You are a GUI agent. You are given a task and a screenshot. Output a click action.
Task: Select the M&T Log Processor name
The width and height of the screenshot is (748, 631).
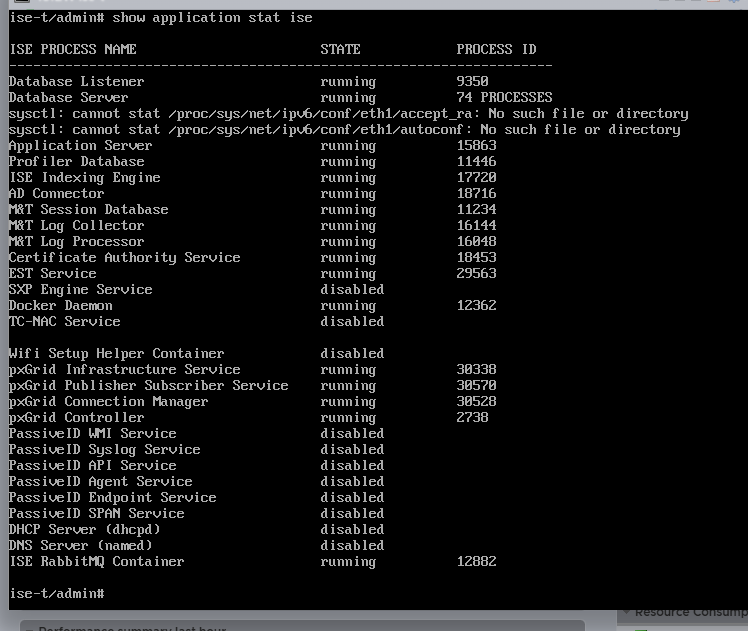pyautogui.click(x=76, y=242)
